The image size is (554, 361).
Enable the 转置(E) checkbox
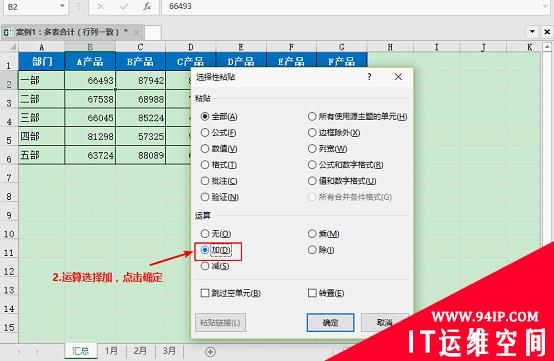point(312,293)
